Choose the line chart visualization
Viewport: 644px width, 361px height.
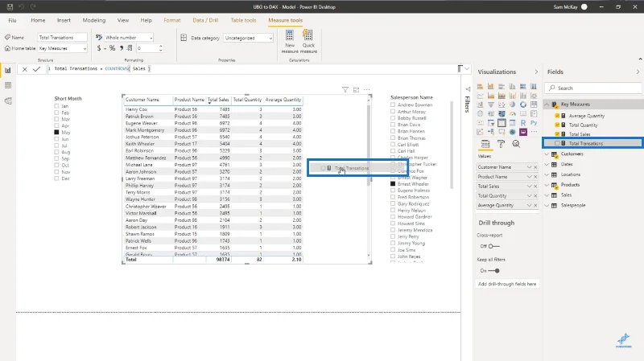tap(480, 96)
